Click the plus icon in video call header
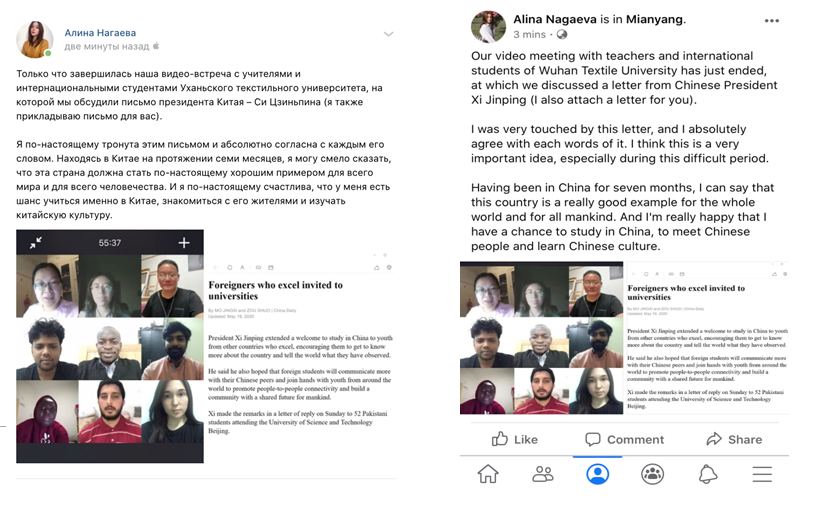The height and width of the screenshot is (513, 827). (184, 243)
